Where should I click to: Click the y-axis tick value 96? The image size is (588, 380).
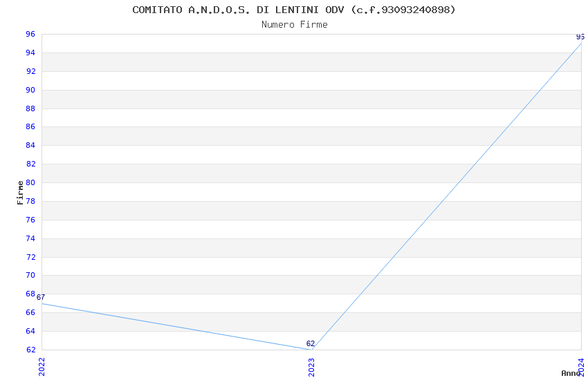tap(30, 34)
